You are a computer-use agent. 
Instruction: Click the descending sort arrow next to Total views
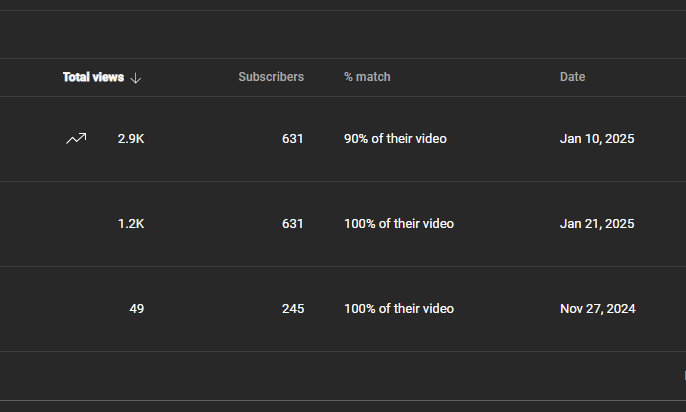136,78
